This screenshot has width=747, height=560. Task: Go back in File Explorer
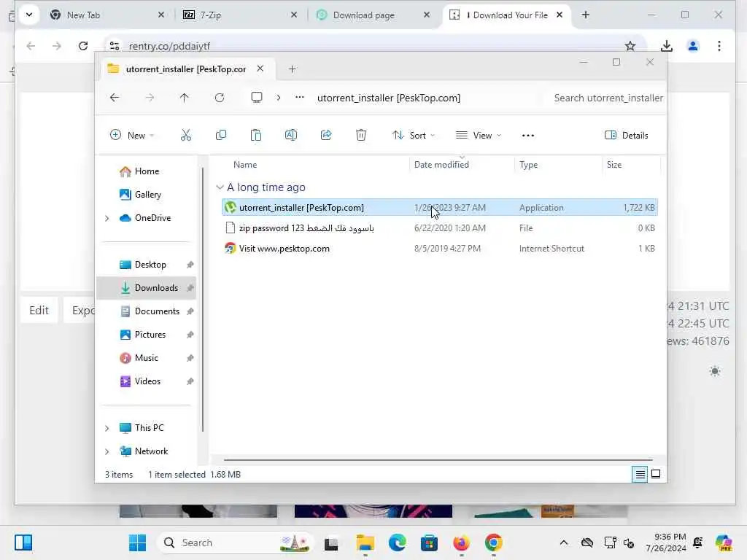click(115, 98)
